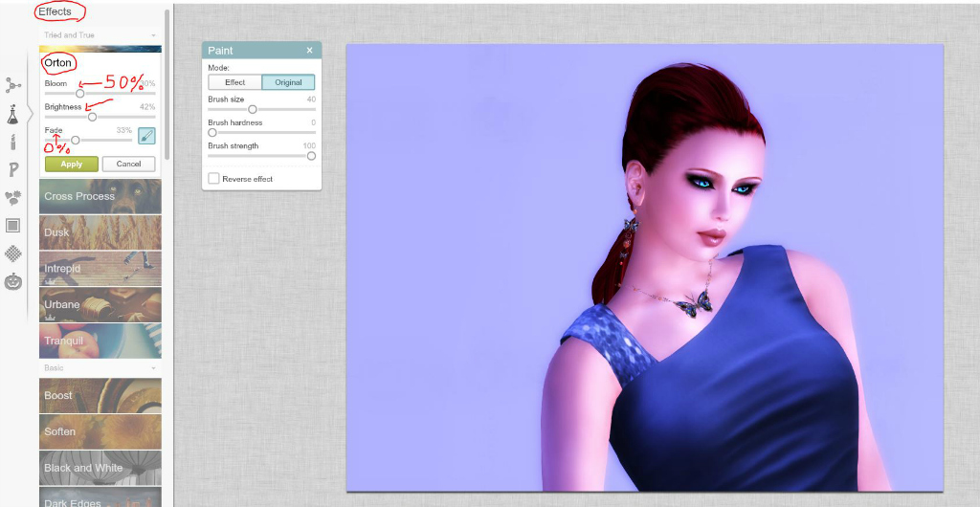Select the Black and White effect
980x507 pixels.
[x=100, y=468]
